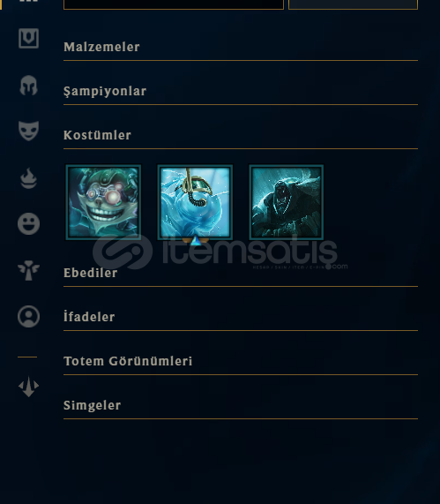Click the blue gem marker under skin
Image resolution: width=440 pixels, height=504 pixels.
pyautogui.click(x=195, y=241)
